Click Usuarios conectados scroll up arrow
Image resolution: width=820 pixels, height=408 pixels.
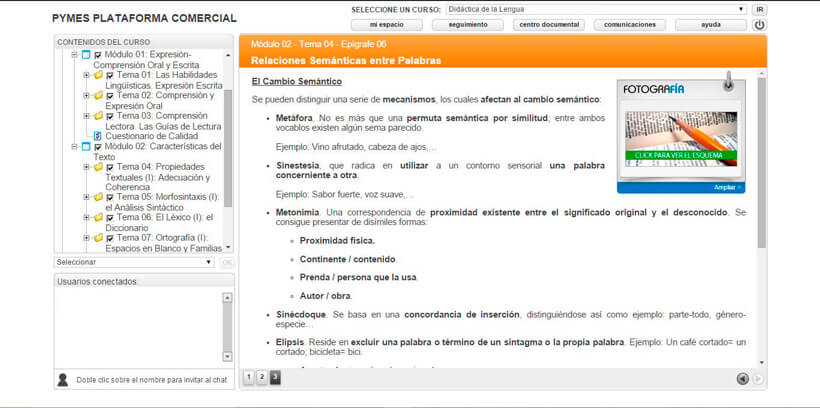point(227,298)
